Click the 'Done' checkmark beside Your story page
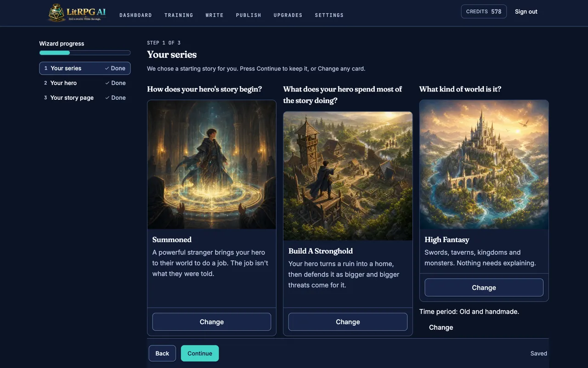The width and height of the screenshot is (588, 368). coord(115,98)
